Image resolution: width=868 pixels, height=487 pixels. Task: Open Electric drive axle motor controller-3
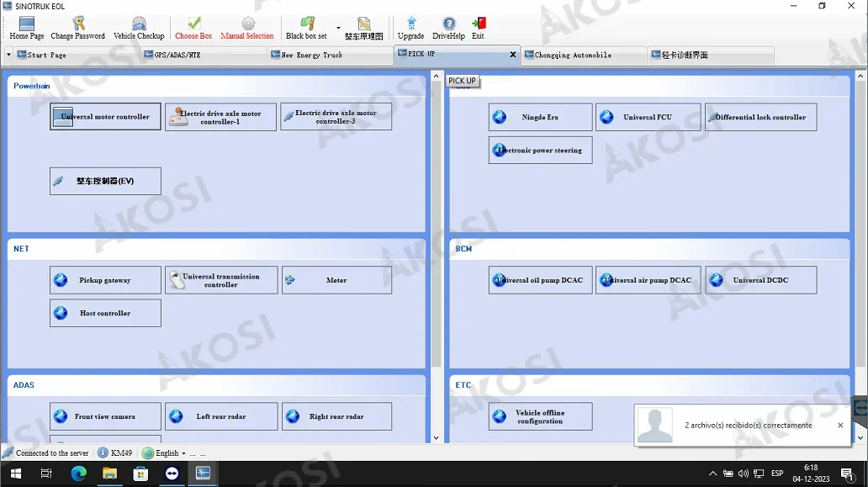point(336,116)
